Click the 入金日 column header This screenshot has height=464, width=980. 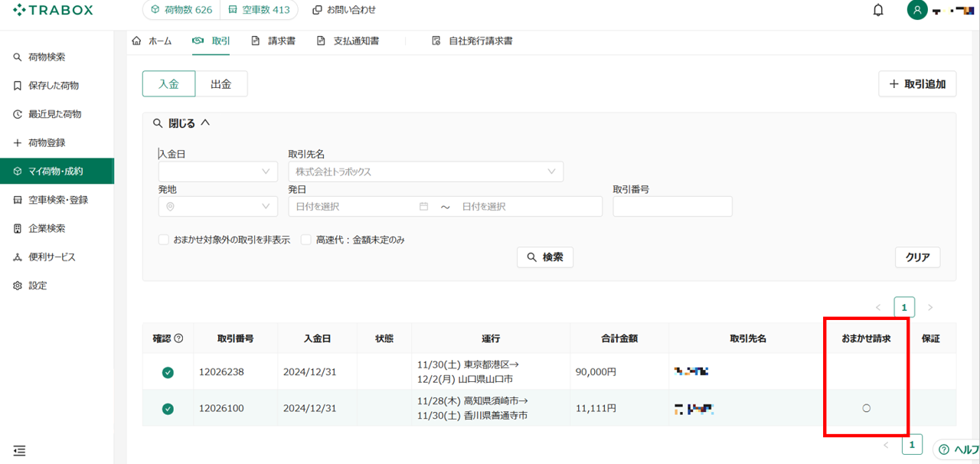(x=317, y=338)
